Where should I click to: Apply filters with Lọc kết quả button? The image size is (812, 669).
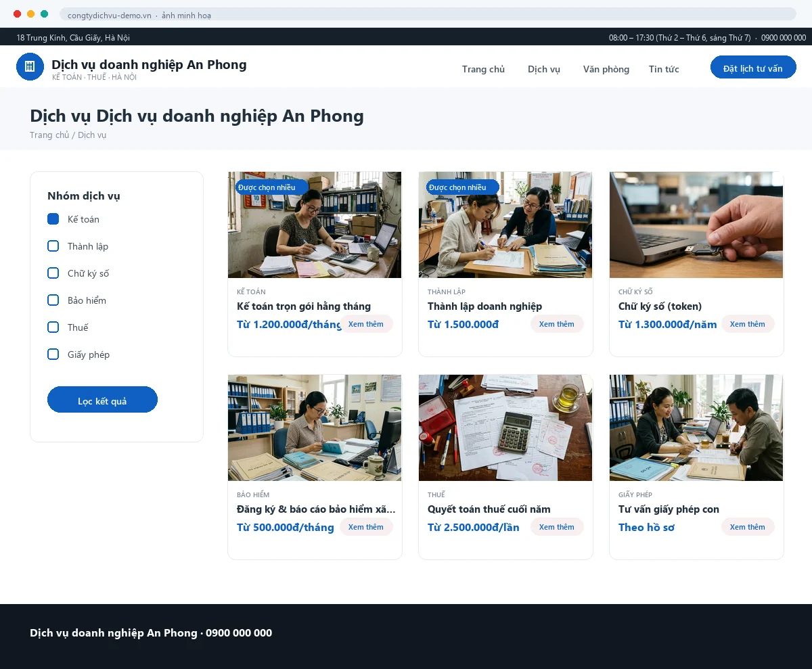point(102,400)
